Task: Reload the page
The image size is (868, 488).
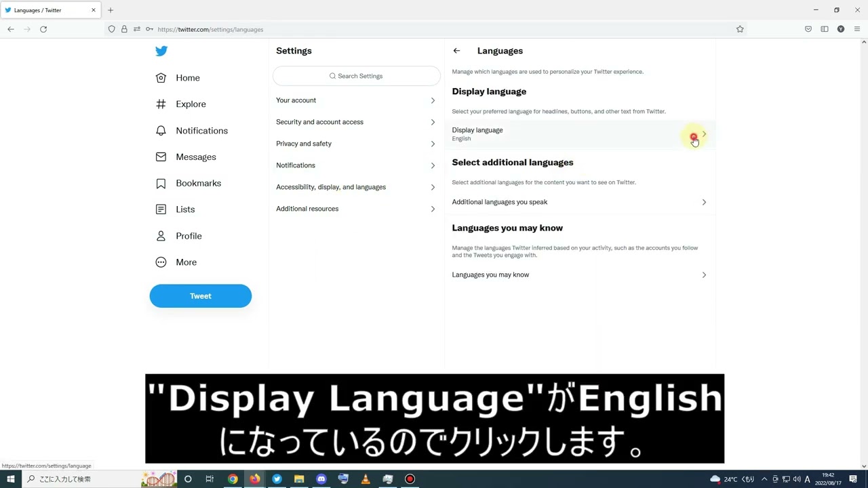Action: (43, 29)
